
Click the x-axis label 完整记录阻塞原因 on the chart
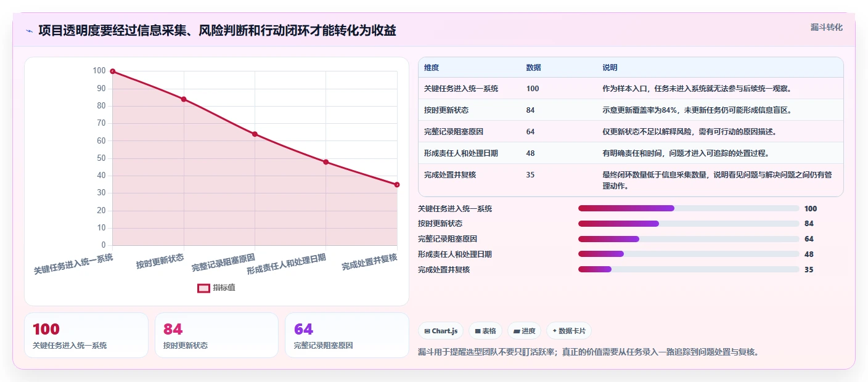tap(223, 262)
